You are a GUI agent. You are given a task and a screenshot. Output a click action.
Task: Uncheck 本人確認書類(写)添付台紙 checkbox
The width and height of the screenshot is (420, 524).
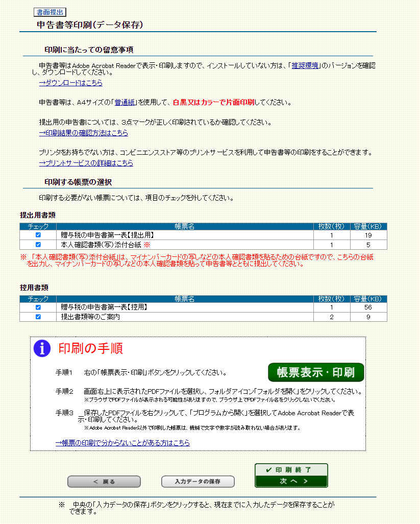(38, 245)
